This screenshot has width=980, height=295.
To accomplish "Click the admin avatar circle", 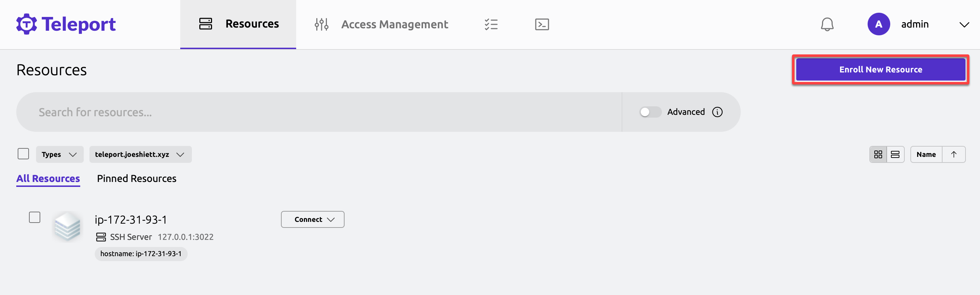I will coord(879,24).
